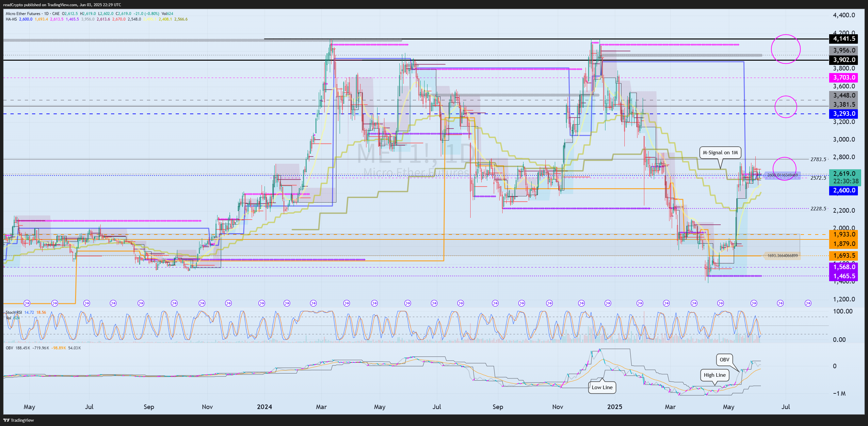Click the blue 3,293.0 price label
Viewport: 868px width, 426px height.
coord(844,114)
